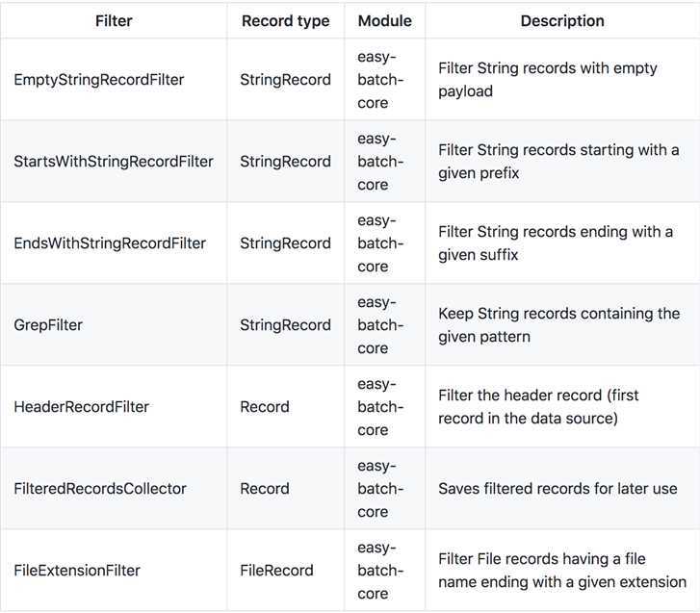The width and height of the screenshot is (700, 613).
Task: Click the Description column header
Action: click(x=562, y=21)
